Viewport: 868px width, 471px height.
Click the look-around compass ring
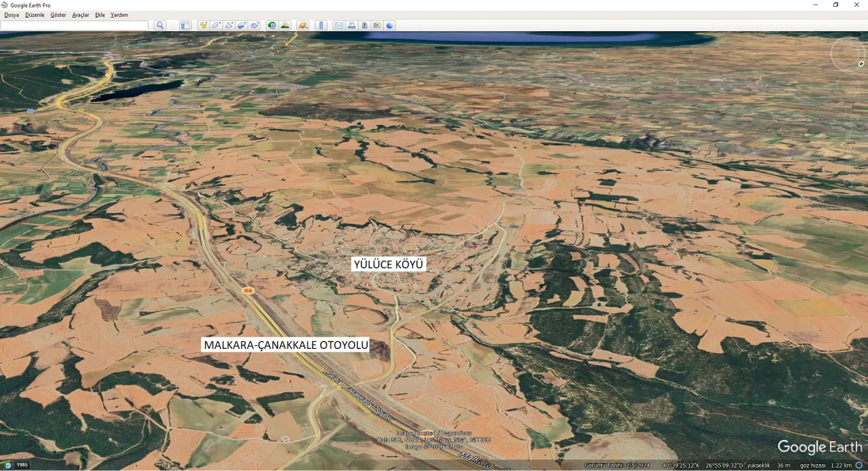[848, 54]
